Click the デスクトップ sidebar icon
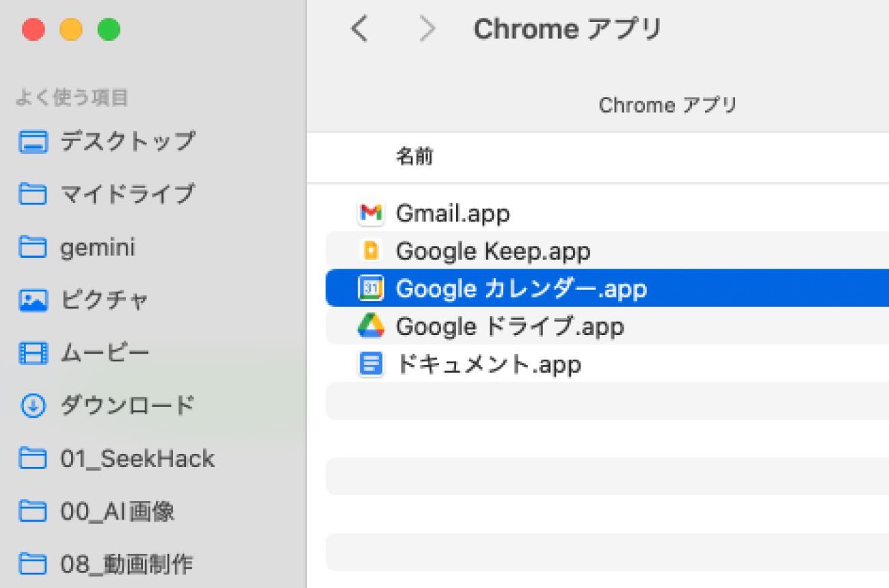The width and height of the screenshot is (889, 588). [34, 142]
